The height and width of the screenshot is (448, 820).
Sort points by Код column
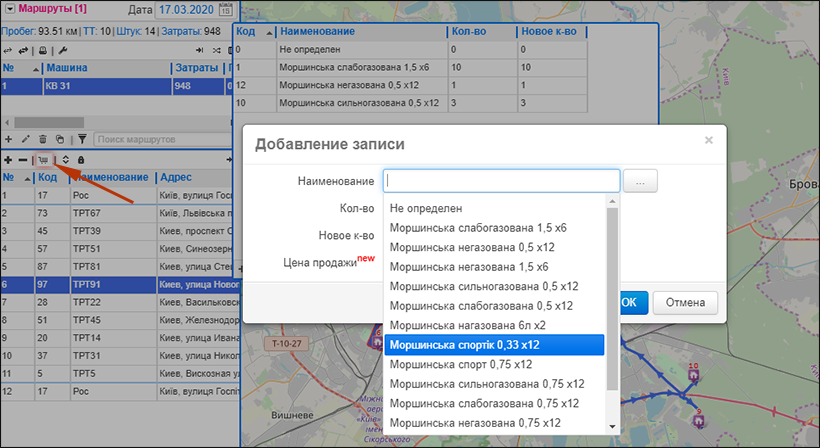52,178
